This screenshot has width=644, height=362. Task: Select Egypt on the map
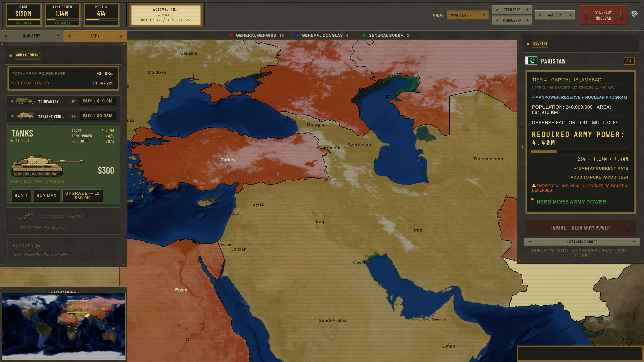click(181, 290)
